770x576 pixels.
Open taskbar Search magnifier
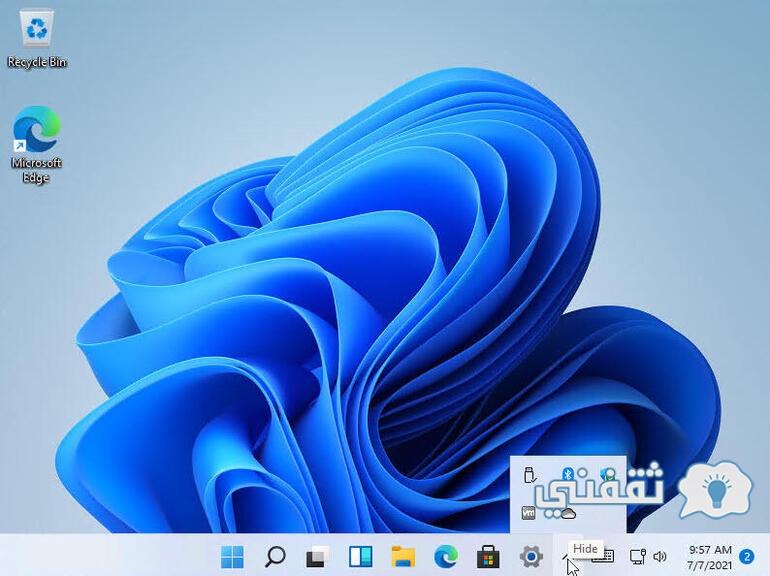(275, 556)
